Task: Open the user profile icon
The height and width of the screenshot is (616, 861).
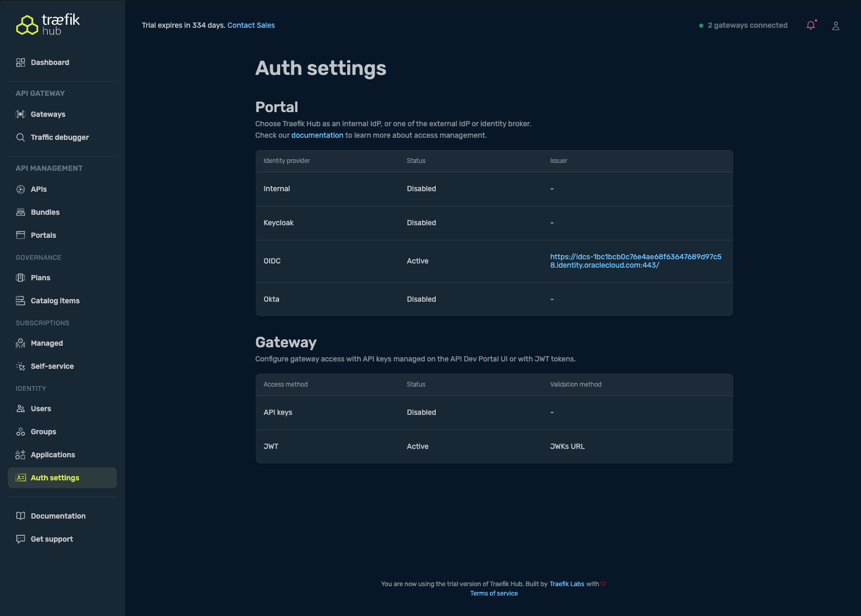Action: click(x=836, y=26)
